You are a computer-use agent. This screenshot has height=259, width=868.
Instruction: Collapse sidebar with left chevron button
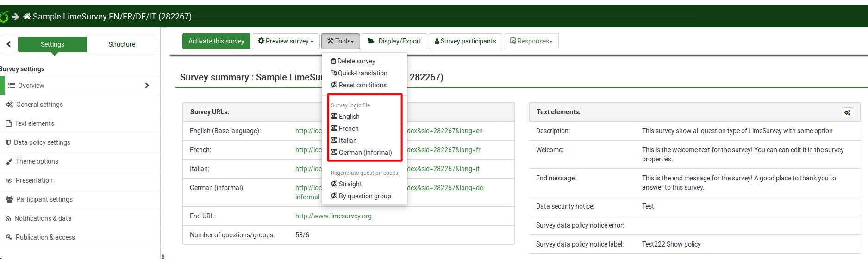click(x=9, y=44)
